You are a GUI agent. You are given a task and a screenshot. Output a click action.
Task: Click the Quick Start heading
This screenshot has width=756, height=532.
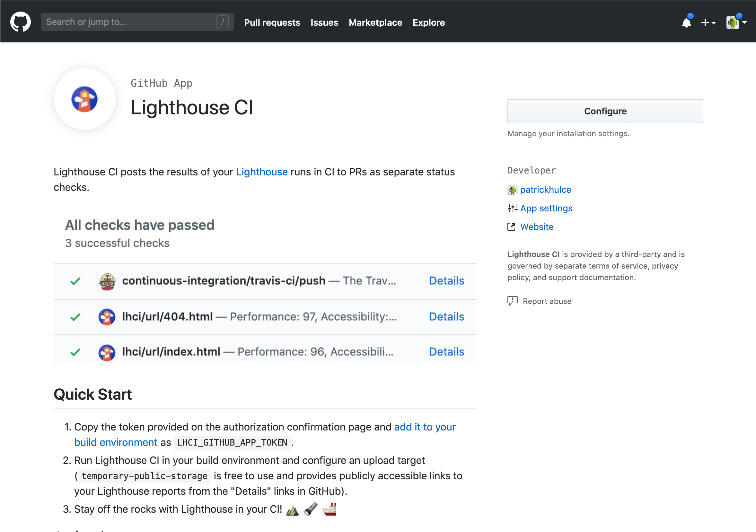tap(92, 394)
